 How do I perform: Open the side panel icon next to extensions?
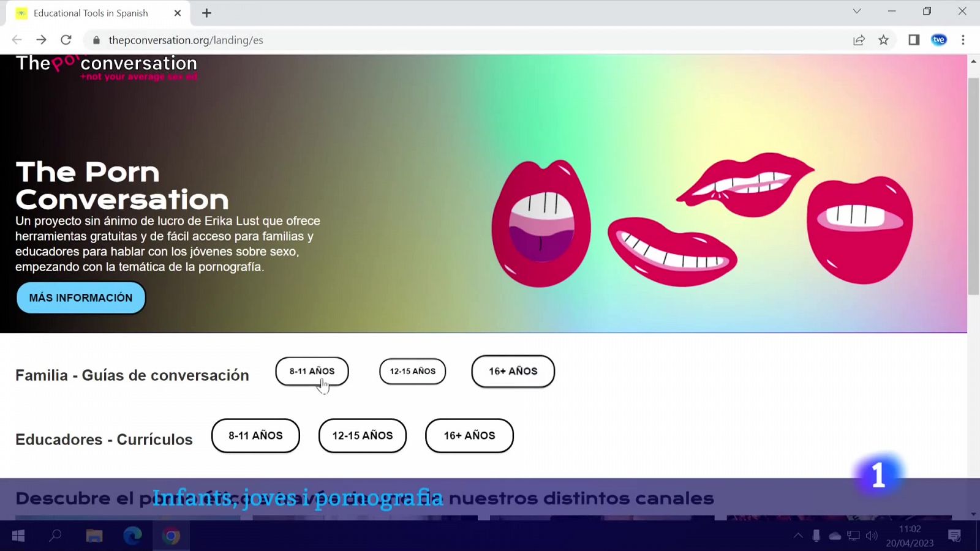(913, 40)
